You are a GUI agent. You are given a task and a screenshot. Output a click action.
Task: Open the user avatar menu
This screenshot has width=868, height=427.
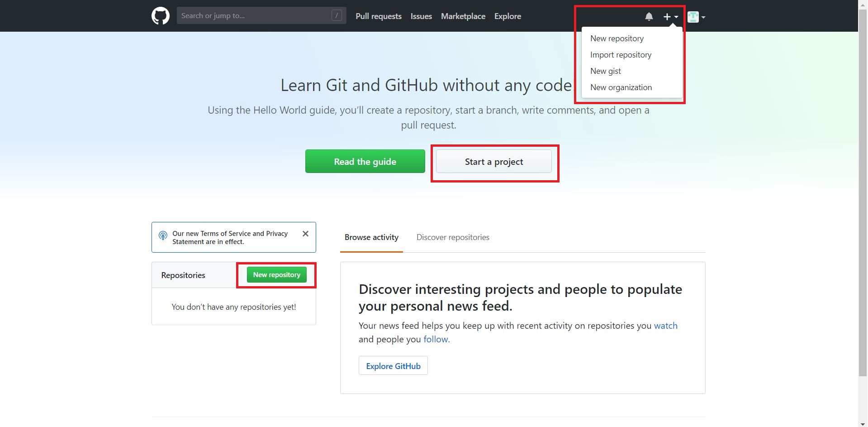696,17
